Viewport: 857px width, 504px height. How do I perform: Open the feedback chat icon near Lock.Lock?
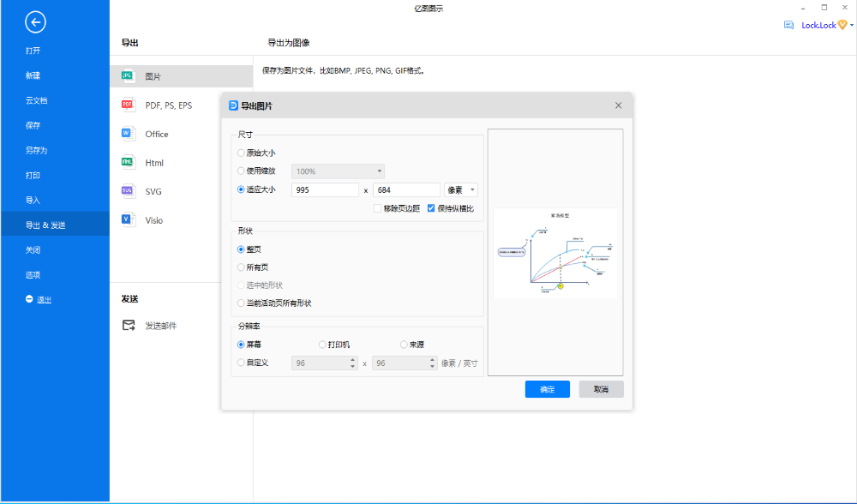(788, 25)
